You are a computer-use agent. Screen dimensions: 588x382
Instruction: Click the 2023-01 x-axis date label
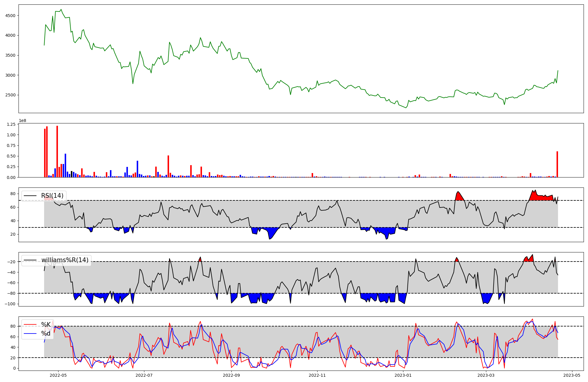403,375
